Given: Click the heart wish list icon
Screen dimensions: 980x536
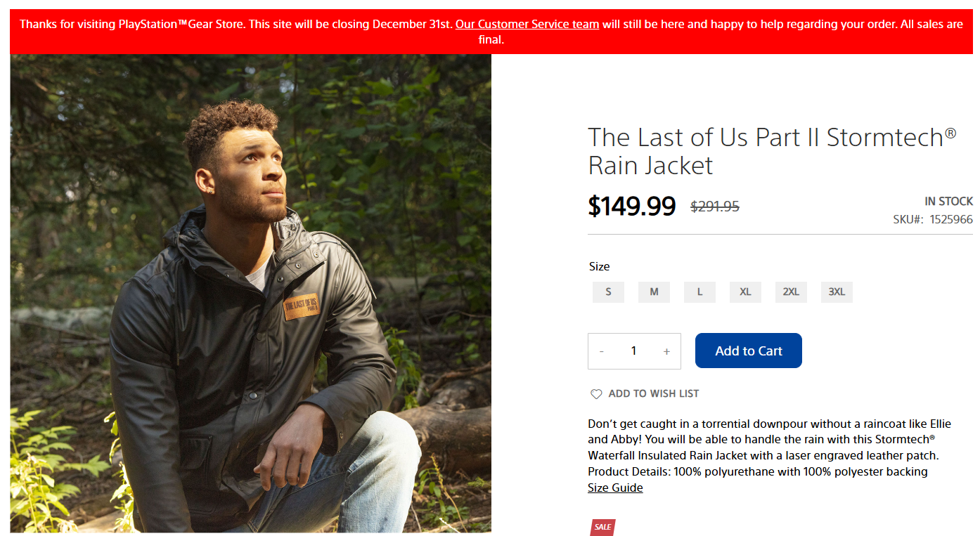Looking at the screenshot, I should pos(596,394).
